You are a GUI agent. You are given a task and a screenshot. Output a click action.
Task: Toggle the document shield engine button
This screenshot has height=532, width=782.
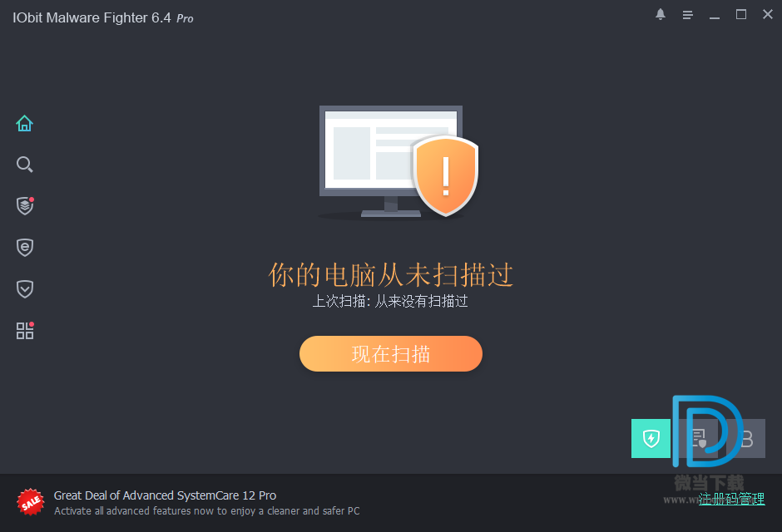(x=699, y=438)
